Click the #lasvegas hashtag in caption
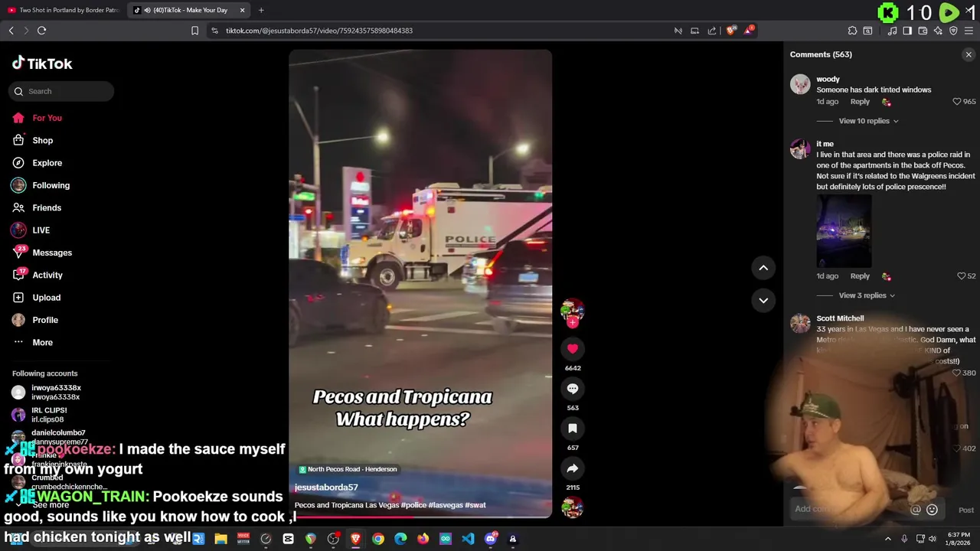The width and height of the screenshot is (980, 551). (x=445, y=505)
